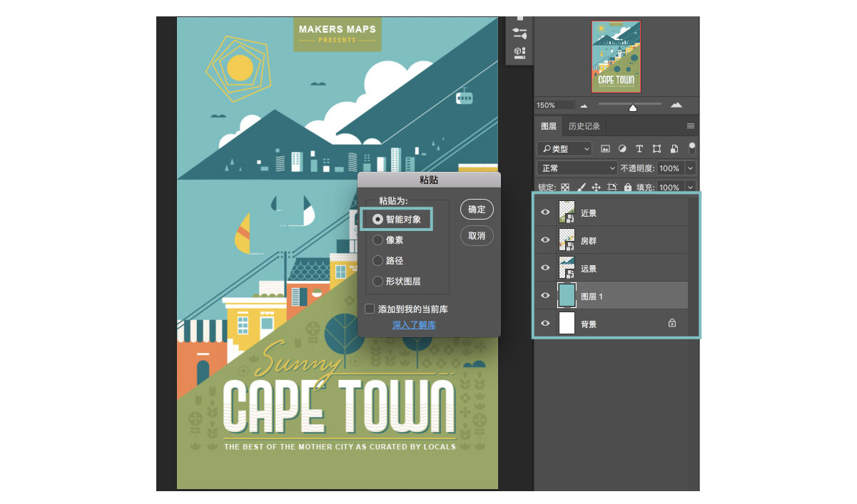Open the Layers panel menu icon
857x504 pixels.
(x=690, y=126)
